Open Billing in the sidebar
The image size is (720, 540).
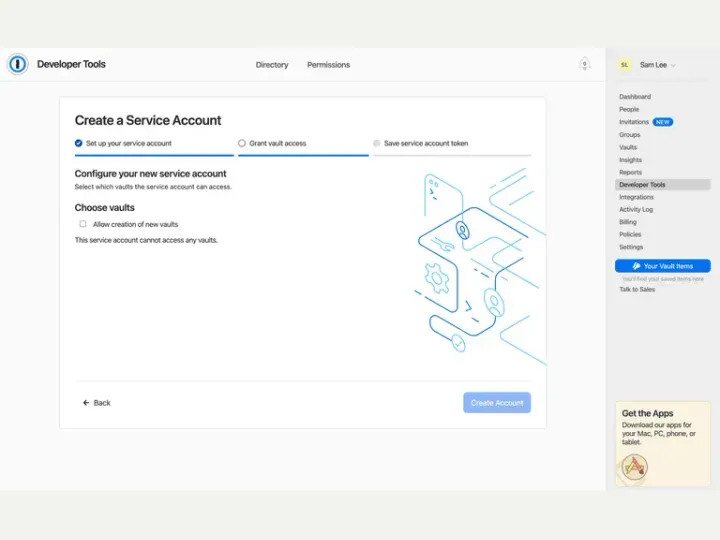pos(628,222)
